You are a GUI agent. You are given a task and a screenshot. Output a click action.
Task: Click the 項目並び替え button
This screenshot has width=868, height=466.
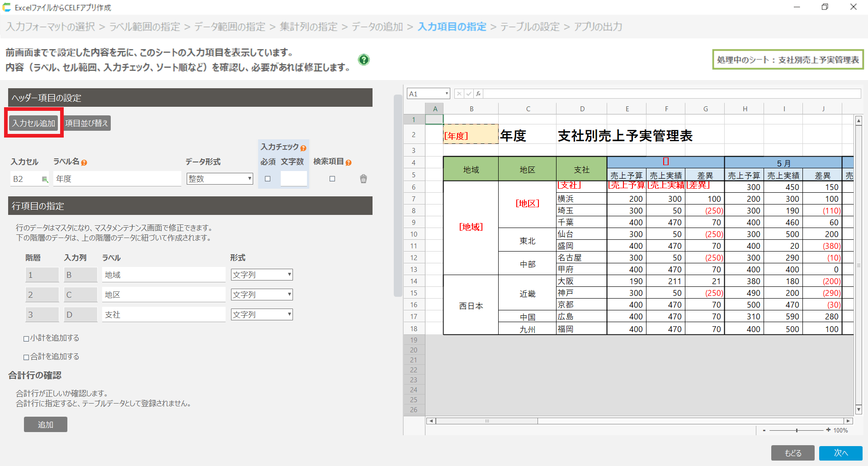(87, 123)
